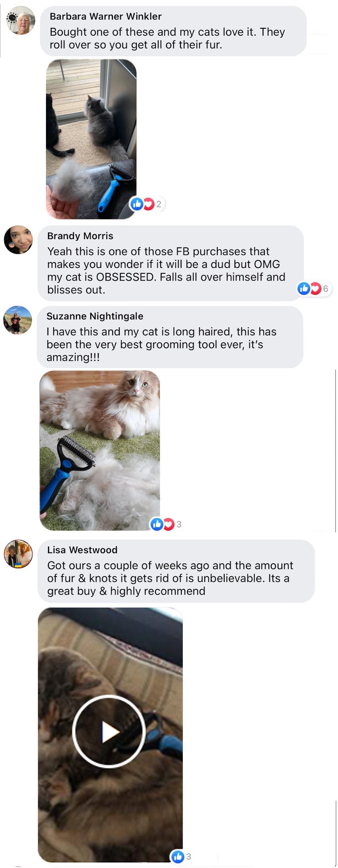Open Barbara Warner Winkler name link

[106, 16]
